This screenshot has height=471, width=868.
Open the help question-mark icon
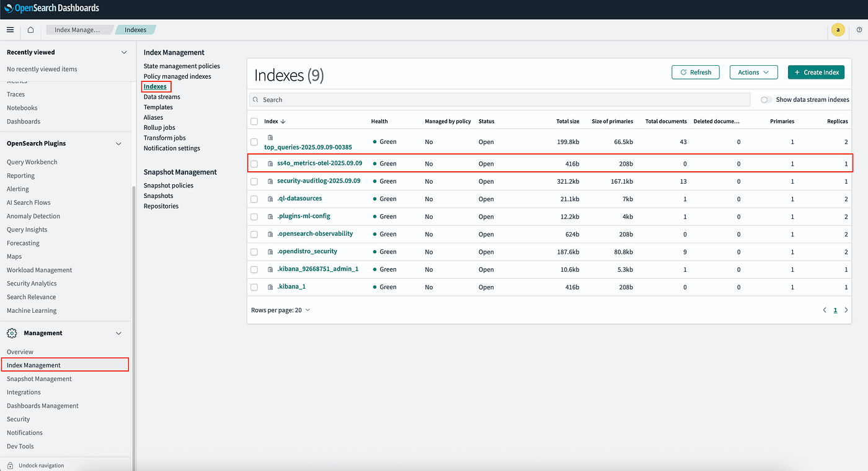click(859, 30)
